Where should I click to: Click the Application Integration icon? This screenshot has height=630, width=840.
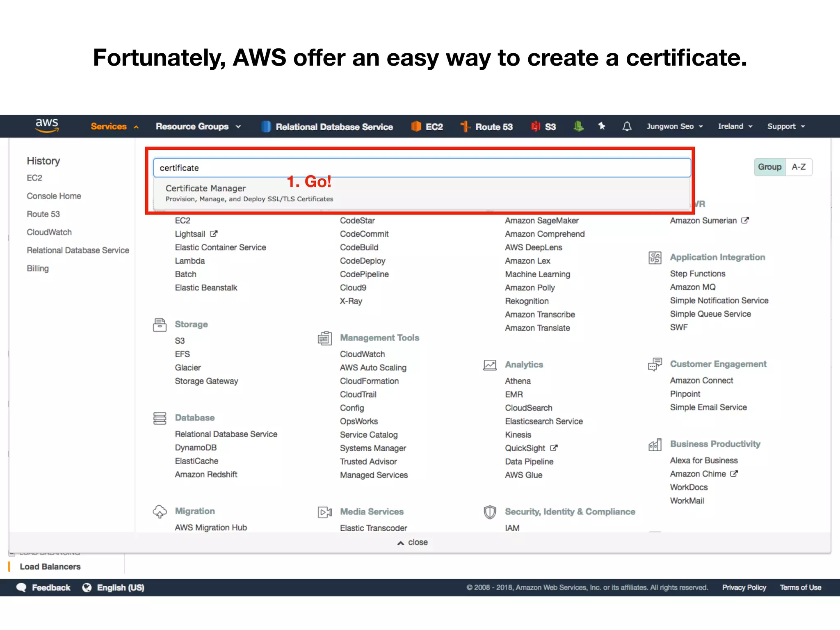coord(655,258)
